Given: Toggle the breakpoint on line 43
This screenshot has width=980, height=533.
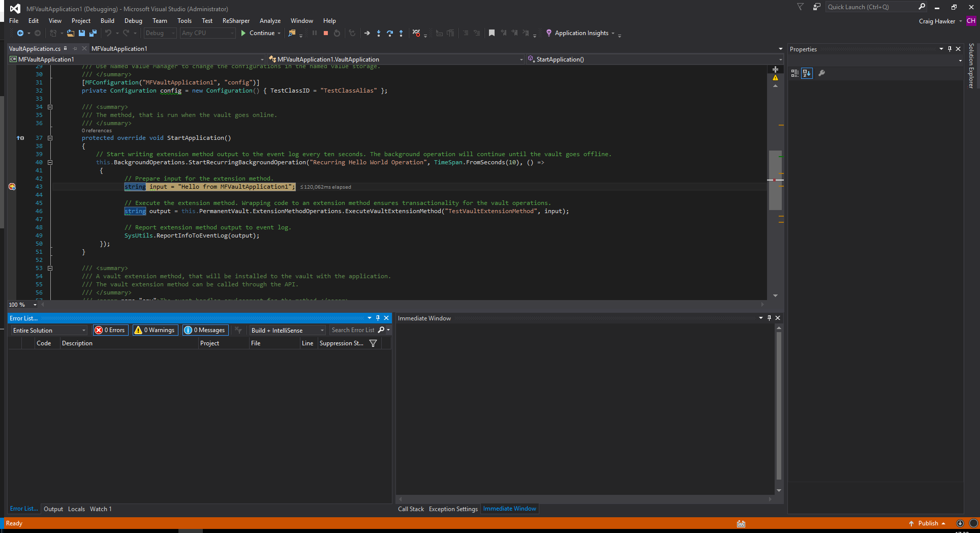Looking at the screenshot, I should click(12, 187).
